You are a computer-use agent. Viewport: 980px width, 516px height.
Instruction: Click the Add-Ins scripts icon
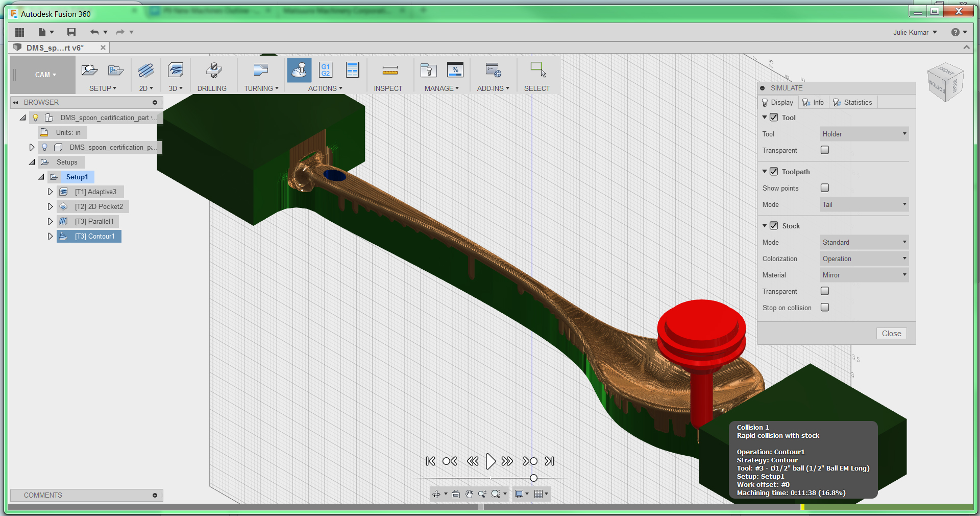tap(493, 70)
